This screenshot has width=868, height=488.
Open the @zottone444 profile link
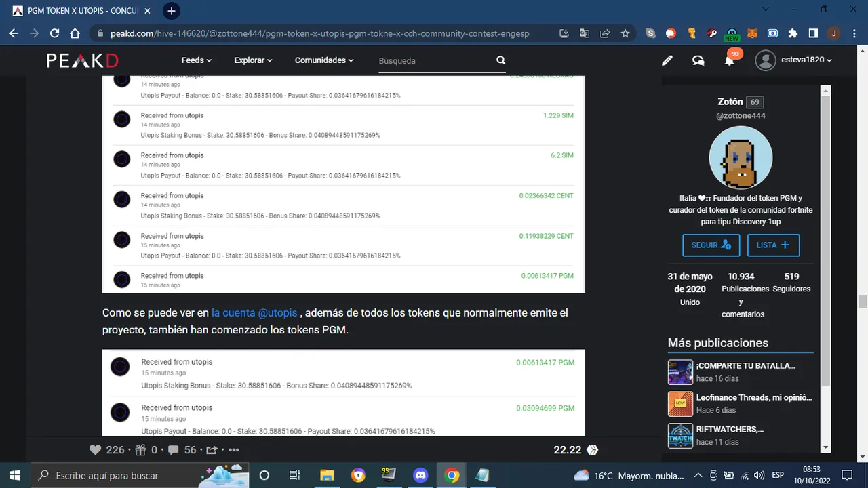(741, 115)
